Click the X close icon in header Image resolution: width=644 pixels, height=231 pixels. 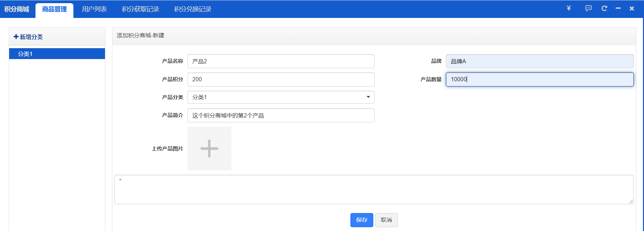[632, 8]
